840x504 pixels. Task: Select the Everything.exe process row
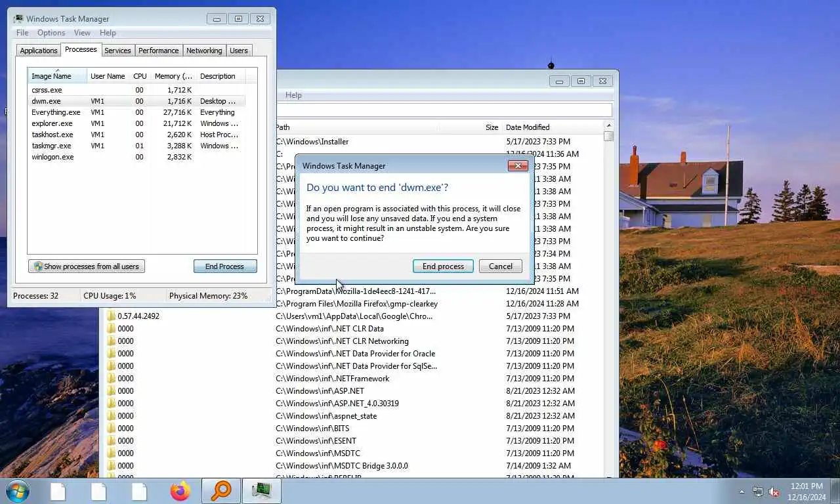click(x=136, y=112)
